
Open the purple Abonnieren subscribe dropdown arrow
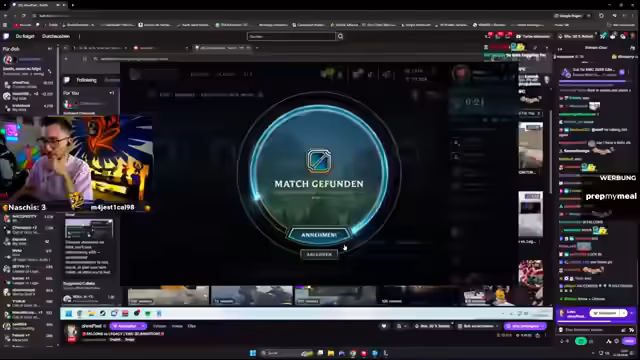142,326
